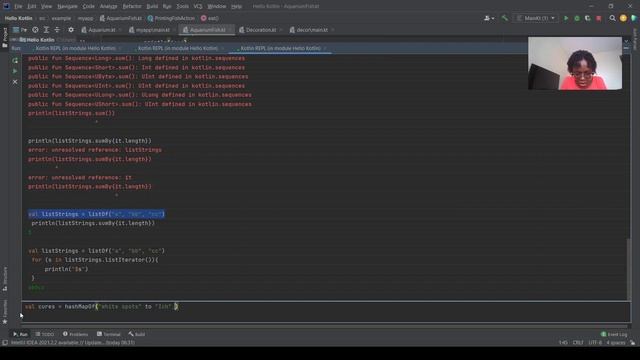Click Hello Kotlin project breadcrumb
Image resolution: width=640 pixels, height=360 pixels.
click(x=18, y=18)
